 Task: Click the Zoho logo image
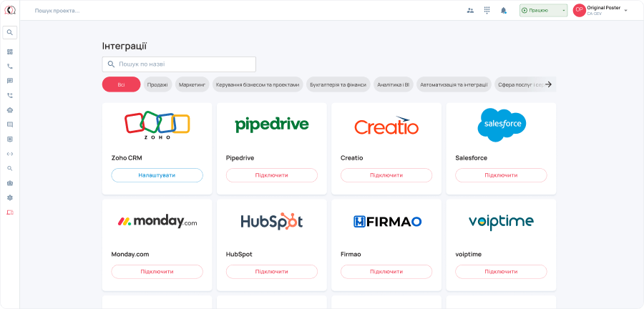click(157, 125)
